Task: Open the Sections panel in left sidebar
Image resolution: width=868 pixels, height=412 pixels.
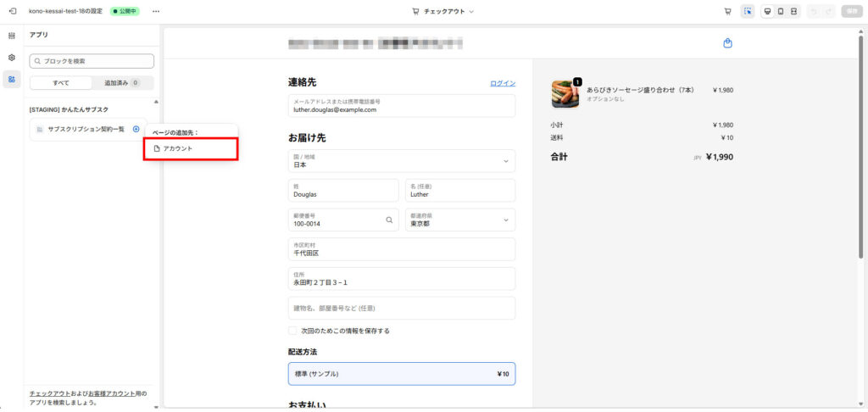Action: [x=12, y=36]
